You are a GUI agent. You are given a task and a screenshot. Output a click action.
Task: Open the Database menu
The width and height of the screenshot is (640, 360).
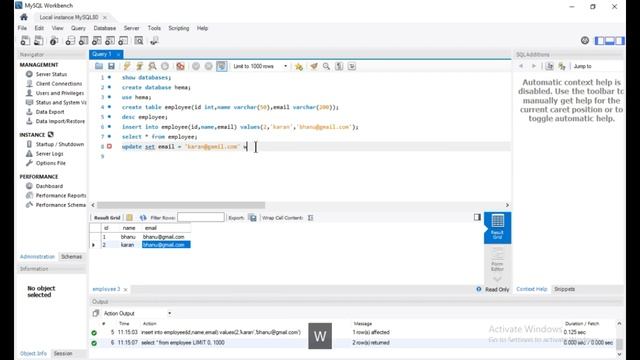(x=104, y=28)
